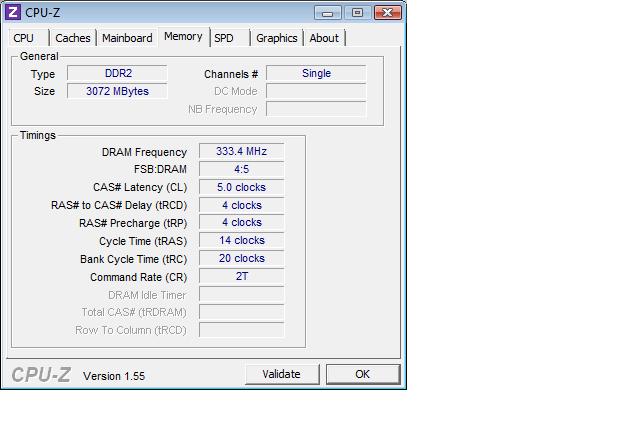Select the Size field showing 3072 MBytes
Viewport: 625px width, 440px height.
[117, 91]
